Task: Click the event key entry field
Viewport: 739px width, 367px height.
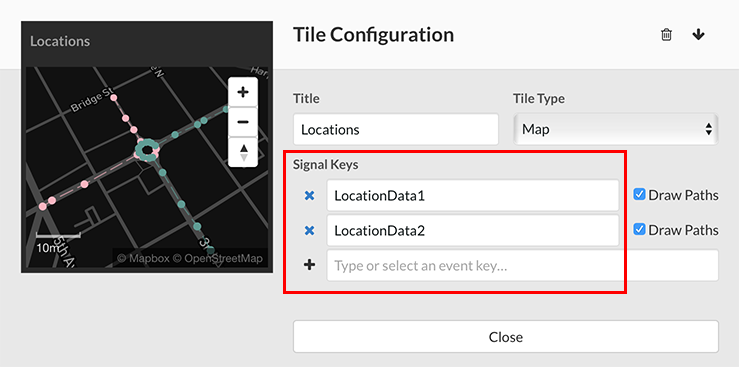Action: coord(523,266)
